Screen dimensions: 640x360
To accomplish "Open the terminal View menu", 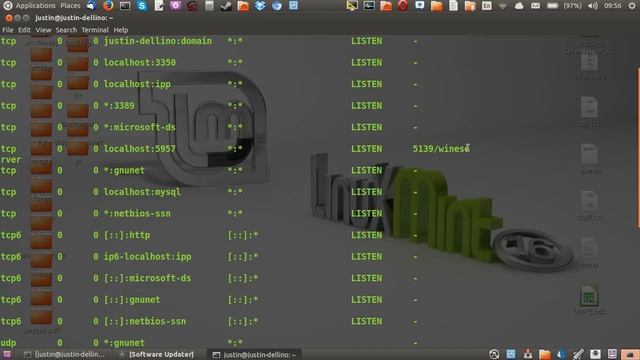I will [43, 30].
